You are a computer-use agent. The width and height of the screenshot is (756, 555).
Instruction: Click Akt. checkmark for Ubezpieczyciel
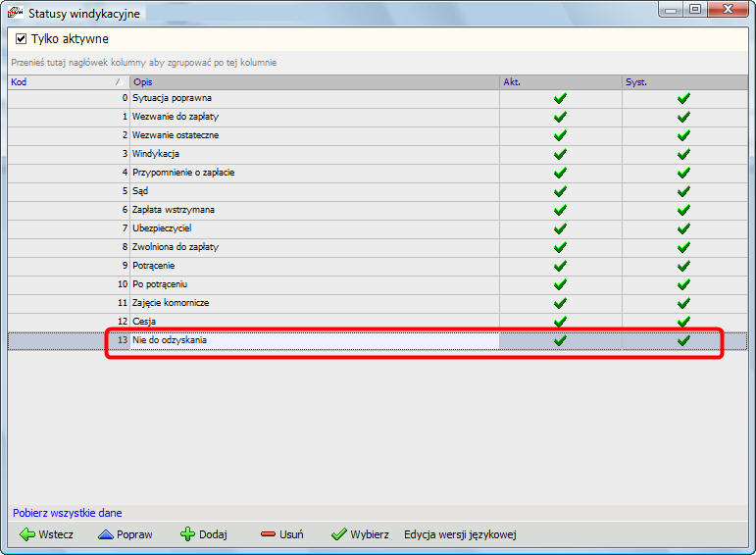560,228
